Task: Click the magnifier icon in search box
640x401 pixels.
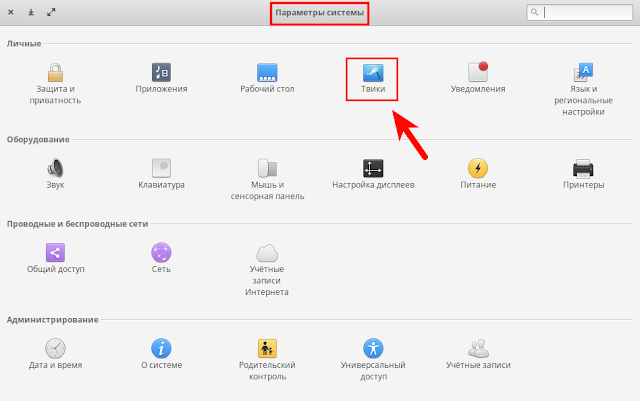Action: 534,12
